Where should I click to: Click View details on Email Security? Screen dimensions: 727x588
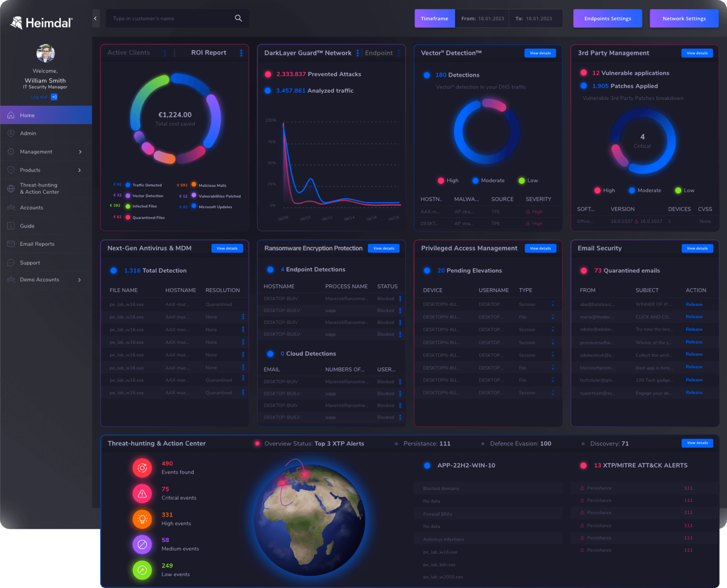(x=697, y=248)
